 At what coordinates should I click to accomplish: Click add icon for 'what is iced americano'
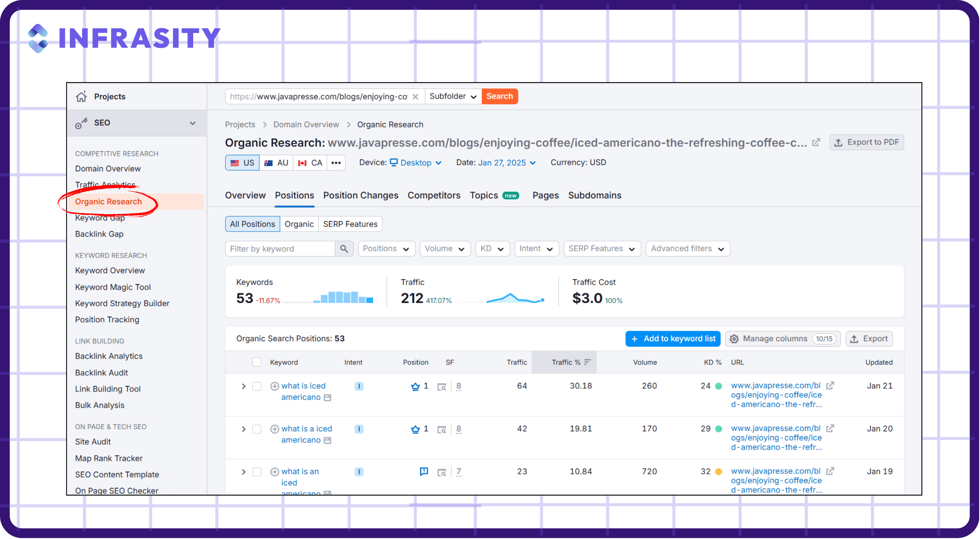(275, 387)
